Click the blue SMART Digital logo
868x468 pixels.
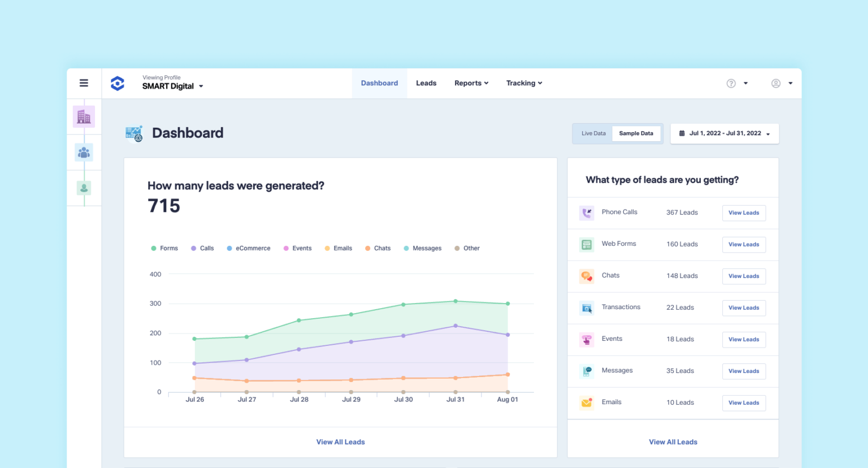point(117,83)
